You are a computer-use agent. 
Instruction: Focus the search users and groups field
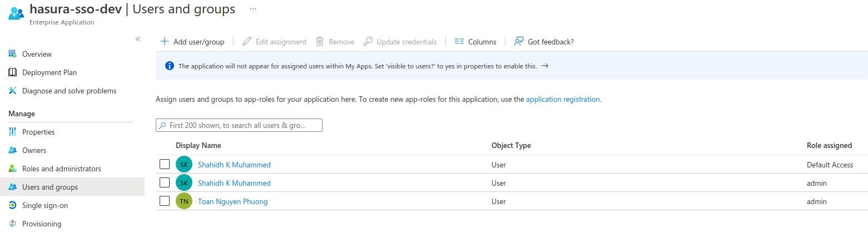click(239, 125)
